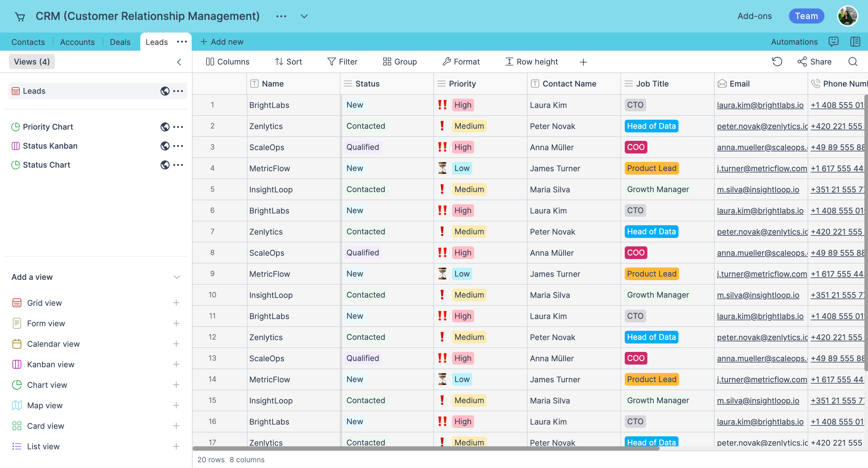Collapse the views sidebar with the chevron
Screen dimensions: 868x468
point(179,62)
